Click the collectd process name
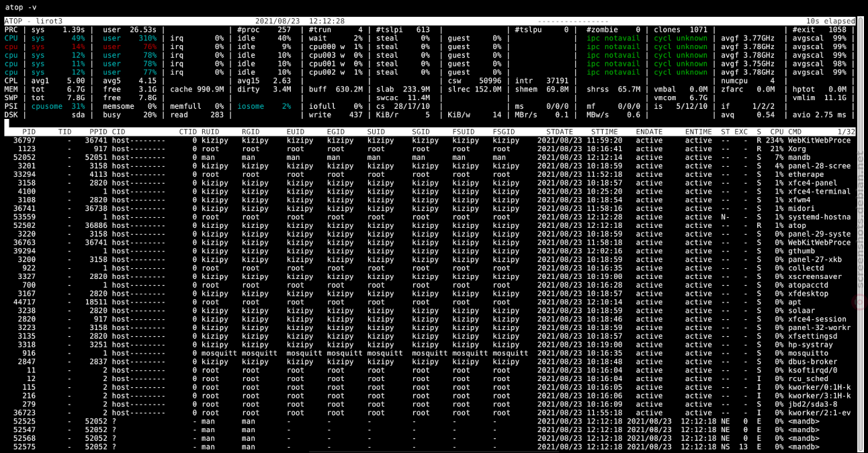868x453 pixels. [x=806, y=268]
